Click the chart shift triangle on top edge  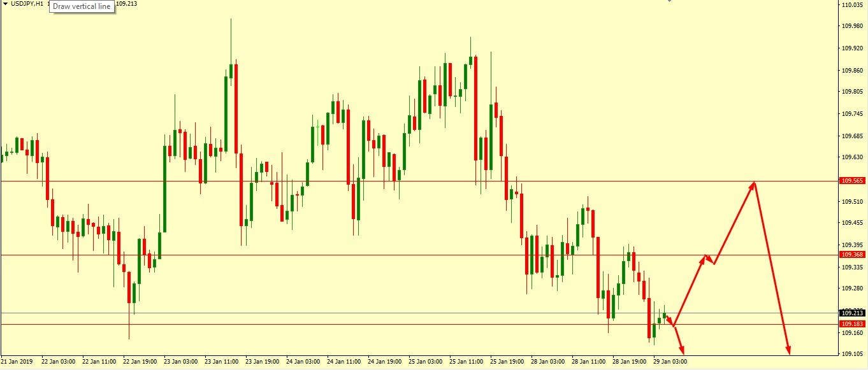click(669, 1)
